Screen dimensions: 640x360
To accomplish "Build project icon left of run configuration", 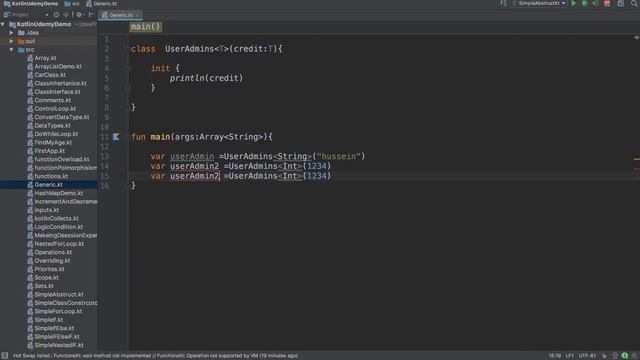I will pyautogui.click(x=504, y=4).
